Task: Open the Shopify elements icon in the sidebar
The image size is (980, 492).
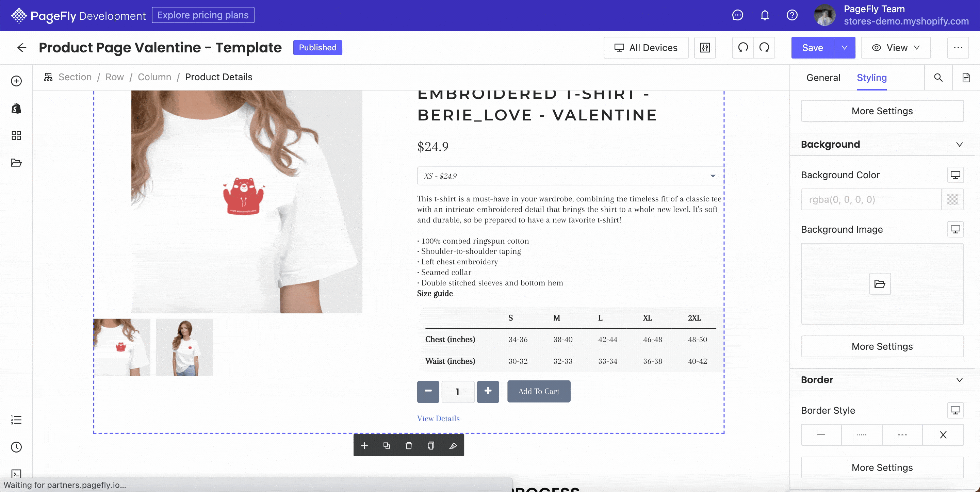Action: pyautogui.click(x=16, y=109)
